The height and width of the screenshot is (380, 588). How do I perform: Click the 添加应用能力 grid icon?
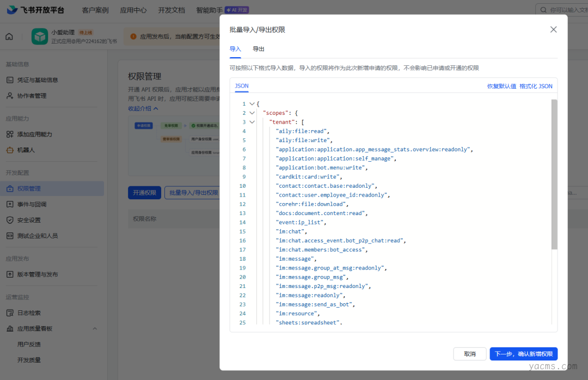(10, 134)
